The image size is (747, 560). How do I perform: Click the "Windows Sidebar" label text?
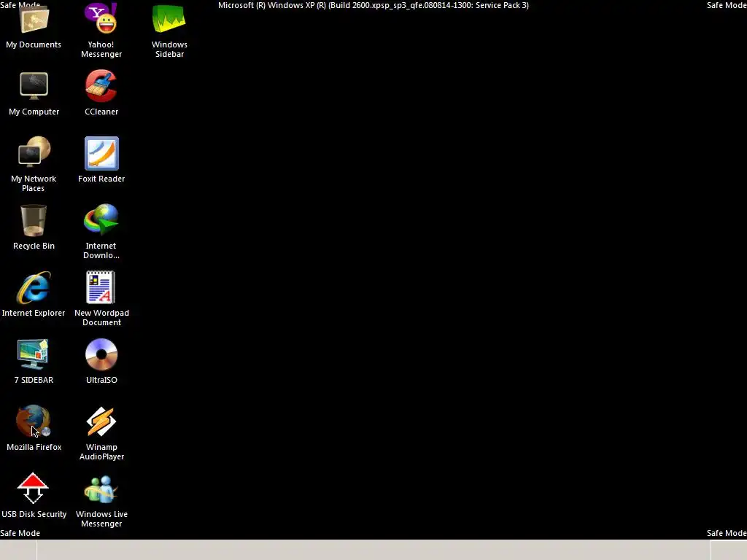click(169, 49)
